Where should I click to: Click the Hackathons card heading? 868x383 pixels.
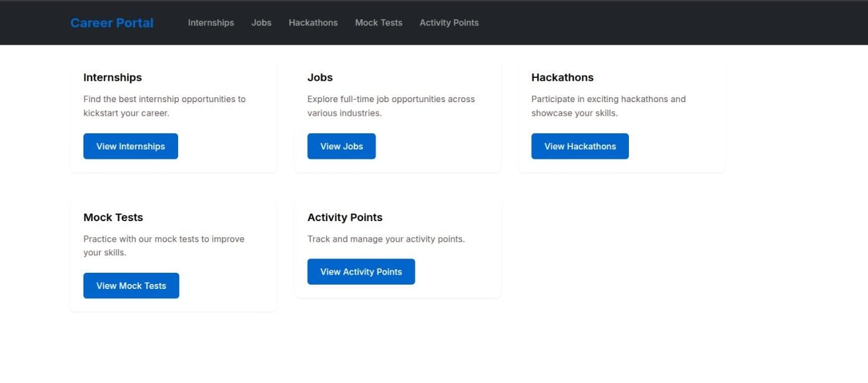(x=562, y=78)
